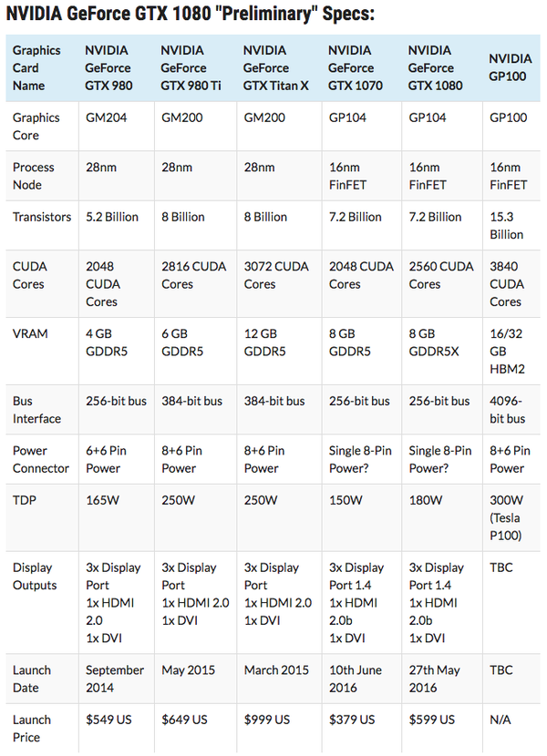Select the 2560 CUDA Cores cell

(441, 275)
